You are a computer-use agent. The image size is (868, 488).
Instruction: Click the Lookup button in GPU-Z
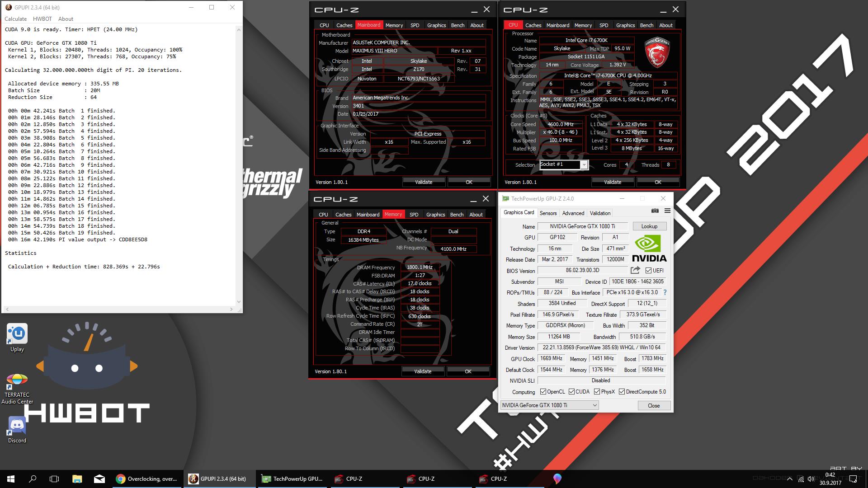(x=649, y=226)
